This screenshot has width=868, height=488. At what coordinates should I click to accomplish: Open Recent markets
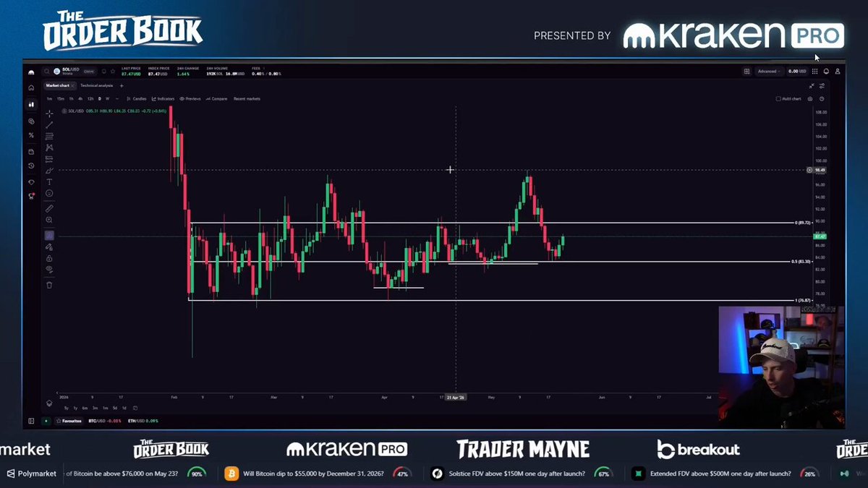click(247, 99)
